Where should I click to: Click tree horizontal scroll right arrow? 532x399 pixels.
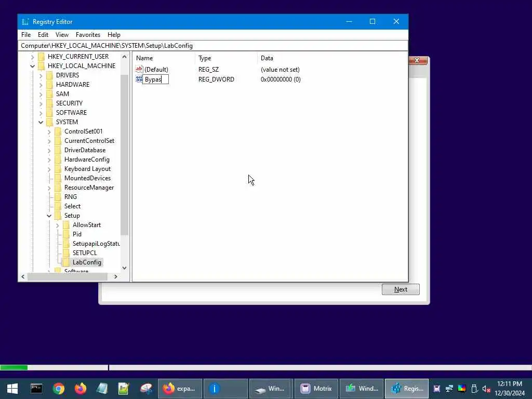coord(116,276)
